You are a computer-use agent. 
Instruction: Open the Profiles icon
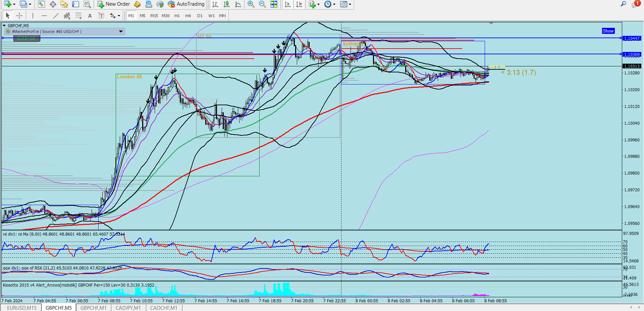[x=23, y=4]
